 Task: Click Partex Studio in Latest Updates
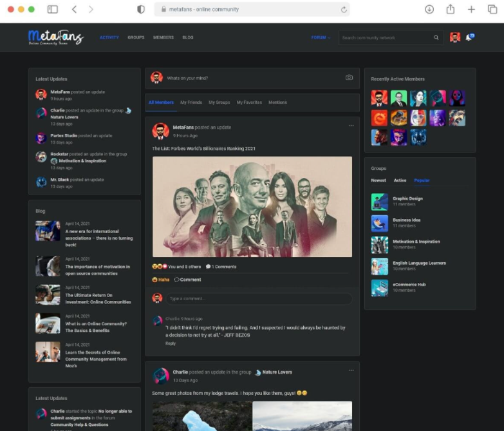tap(64, 135)
